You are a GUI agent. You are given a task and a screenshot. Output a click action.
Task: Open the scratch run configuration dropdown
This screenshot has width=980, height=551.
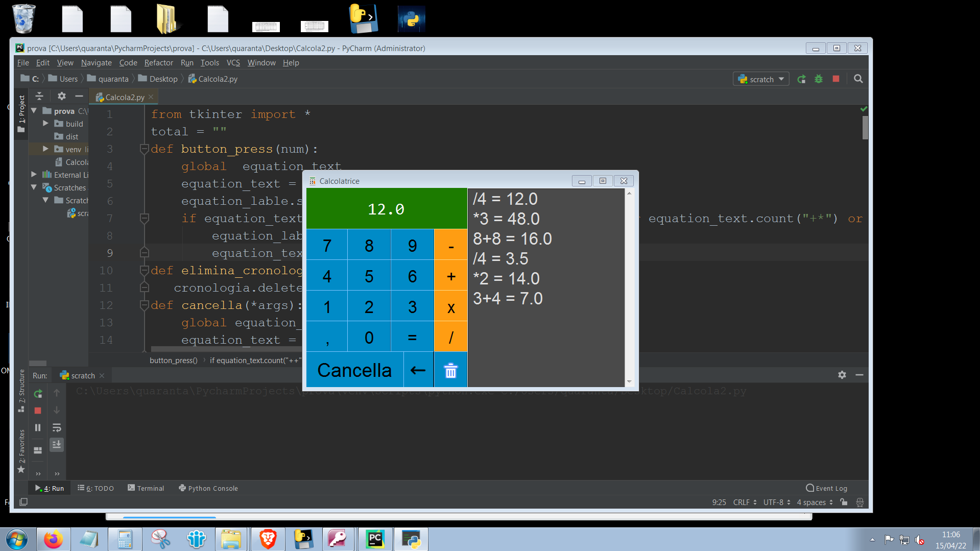761,79
